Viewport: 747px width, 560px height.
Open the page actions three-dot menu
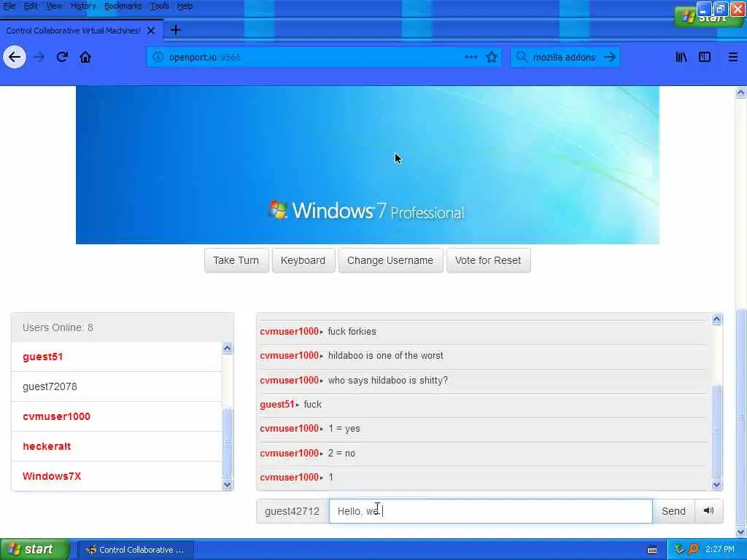tap(471, 57)
